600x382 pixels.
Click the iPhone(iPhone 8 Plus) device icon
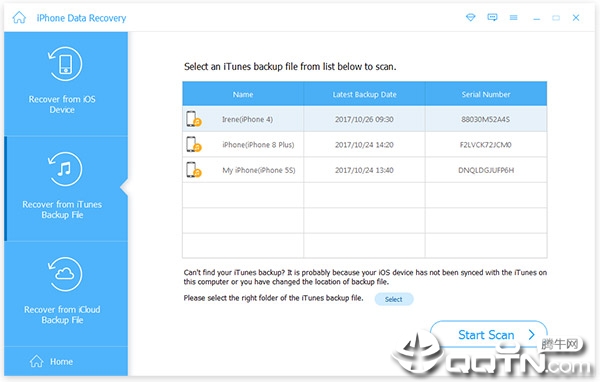point(194,145)
